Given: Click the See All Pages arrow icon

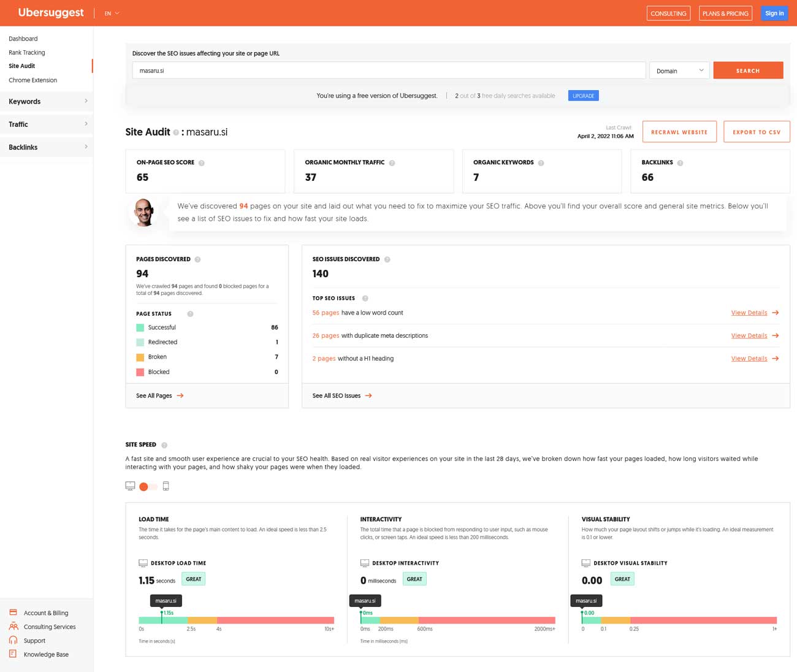Looking at the screenshot, I should [x=180, y=396].
